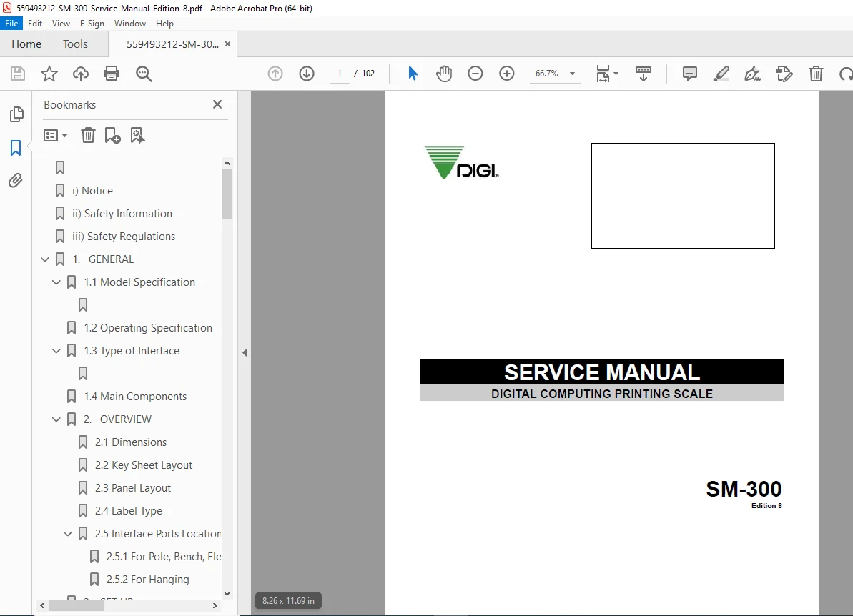
Task: Open the Edit menu
Action: 35,24
